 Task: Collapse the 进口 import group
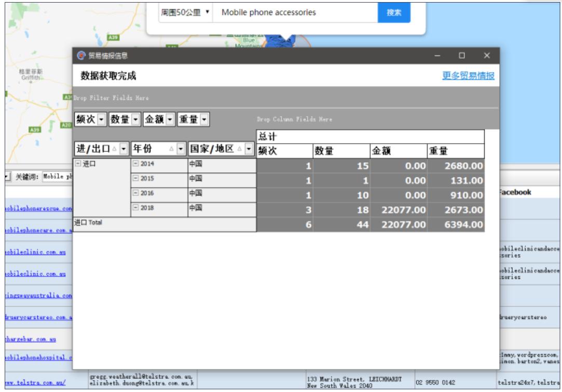tap(78, 164)
